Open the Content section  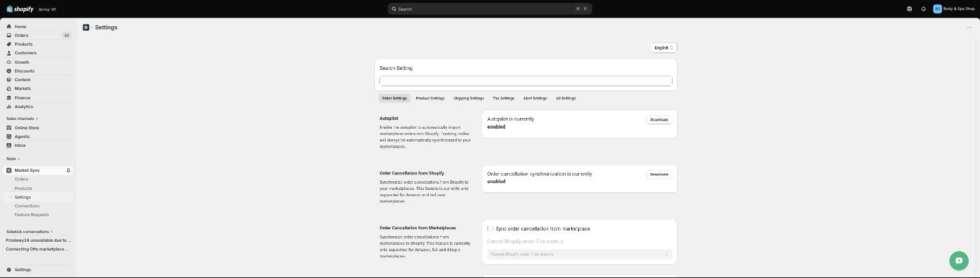click(22, 79)
